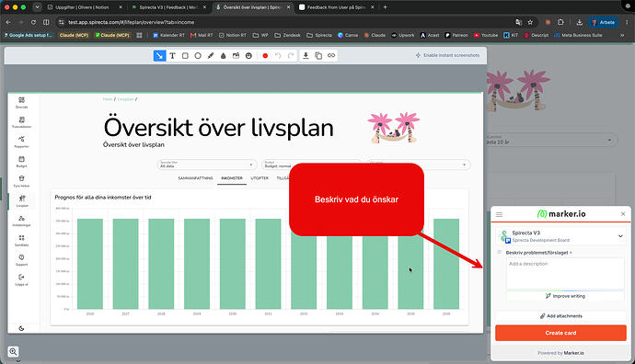The height and width of the screenshot is (364, 635).
Task: Open the Transaktioner sidebar item
Action: click(x=21, y=122)
